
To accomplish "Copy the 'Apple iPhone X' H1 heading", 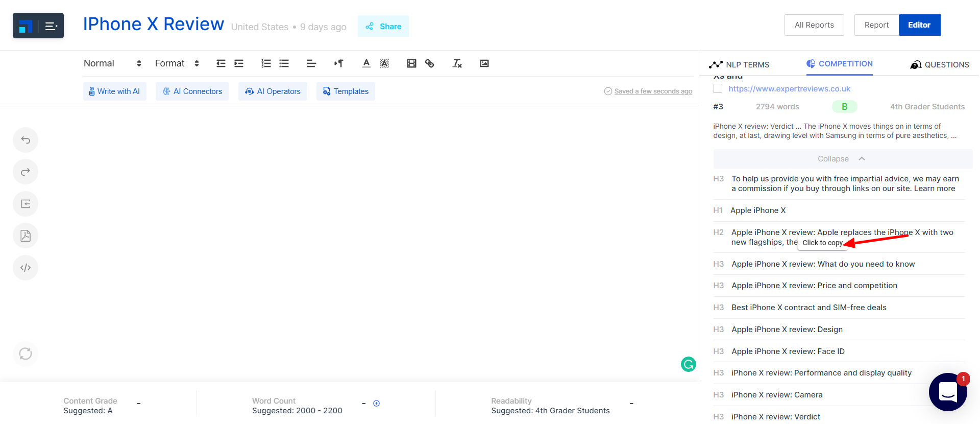I will point(758,210).
